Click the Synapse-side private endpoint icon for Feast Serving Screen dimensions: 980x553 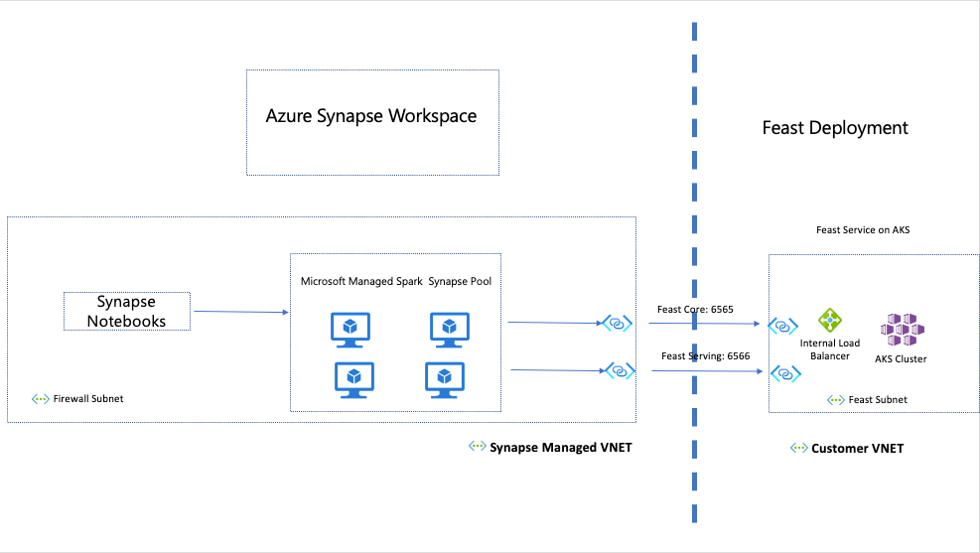point(620,371)
